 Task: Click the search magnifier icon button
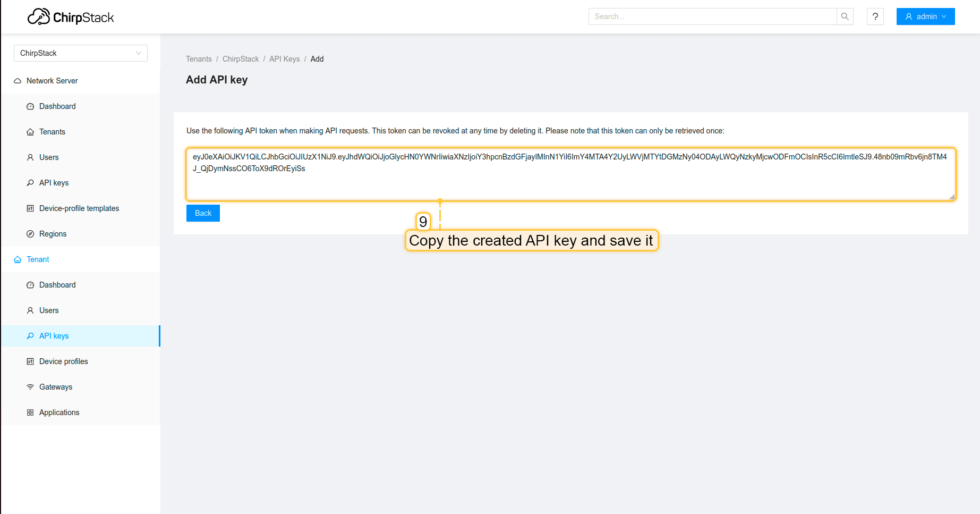845,16
